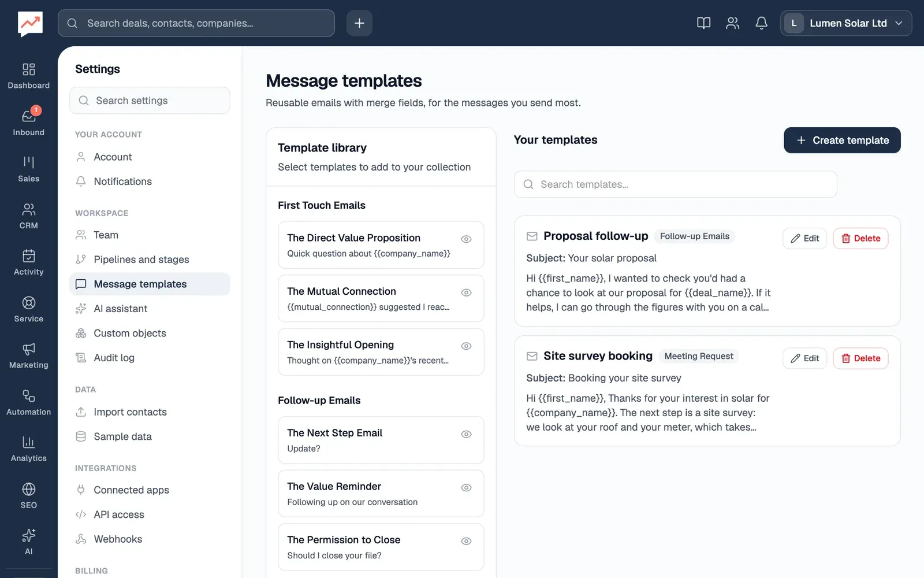
Task: Click the plus quick-add button in top bar
Action: pyautogui.click(x=359, y=23)
